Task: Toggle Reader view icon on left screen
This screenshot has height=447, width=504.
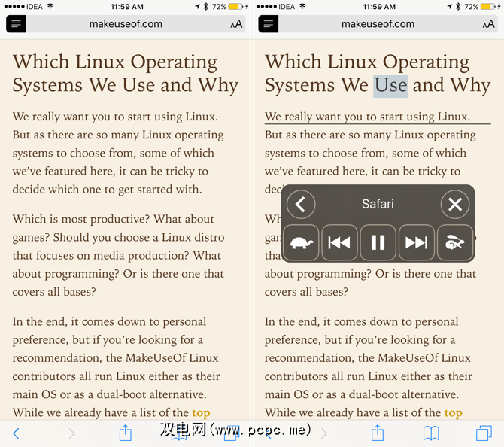Action: [16, 24]
